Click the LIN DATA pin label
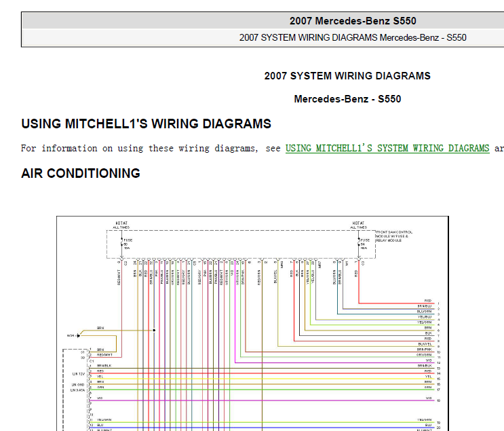Image resolution: width=504 pixels, height=431 pixels. pyautogui.click(x=77, y=390)
